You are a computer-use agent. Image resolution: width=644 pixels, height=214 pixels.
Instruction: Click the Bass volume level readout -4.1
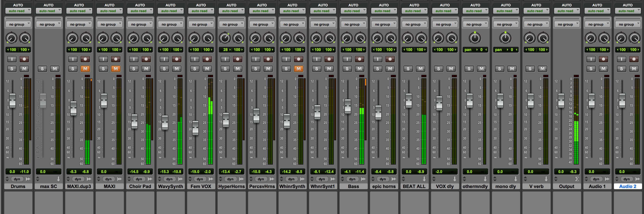pyautogui.click(x=347, y=172)
